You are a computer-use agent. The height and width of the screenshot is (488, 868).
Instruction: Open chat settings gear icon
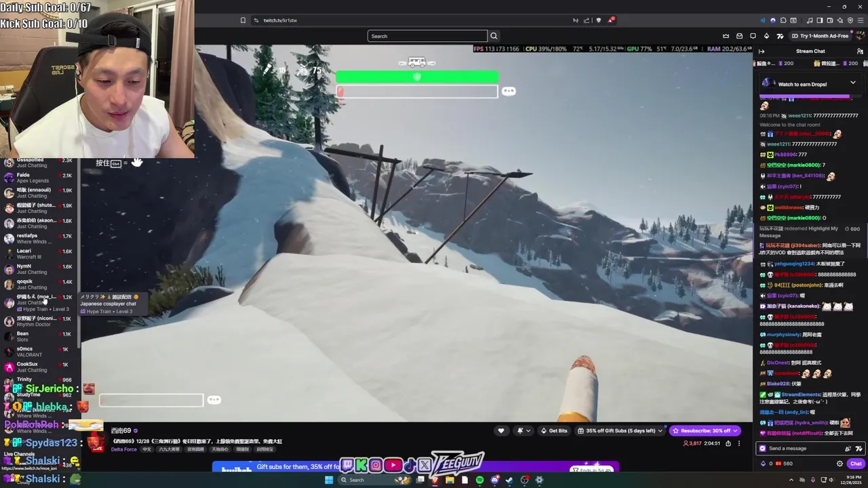840,464
